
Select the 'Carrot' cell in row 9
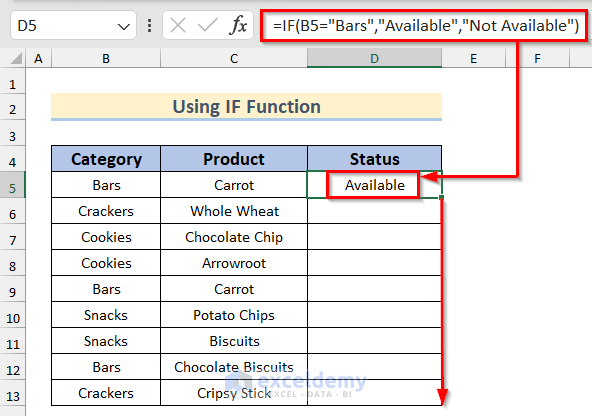[234, 289]
